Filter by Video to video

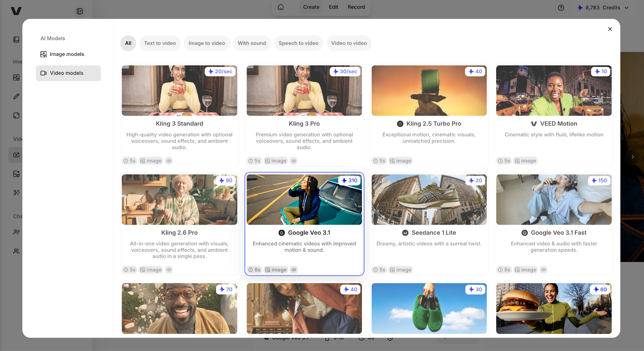349,43
